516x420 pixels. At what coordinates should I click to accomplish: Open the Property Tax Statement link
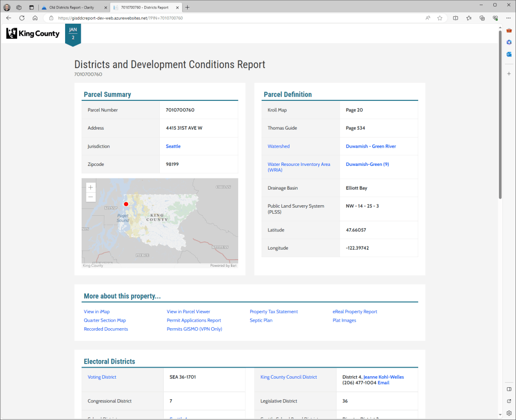[274, 312]
